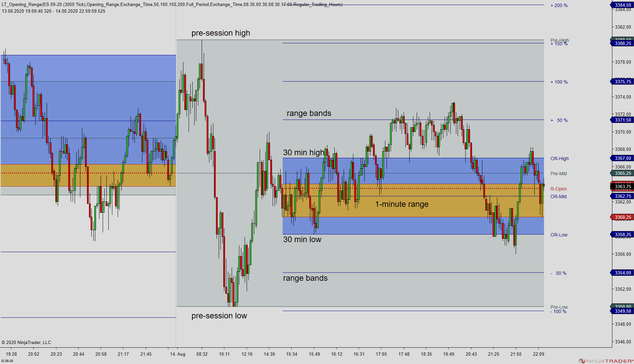Click the '- 50 %' band label
Image resolution: width=634 pixels, height=364 pixels.
[558, 273]
